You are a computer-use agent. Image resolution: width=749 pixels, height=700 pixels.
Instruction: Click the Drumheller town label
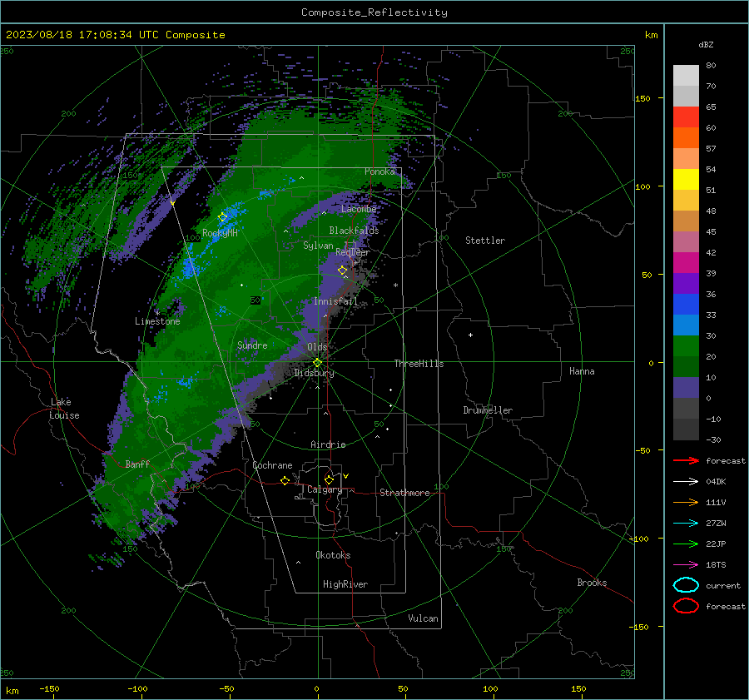(488, 410)
